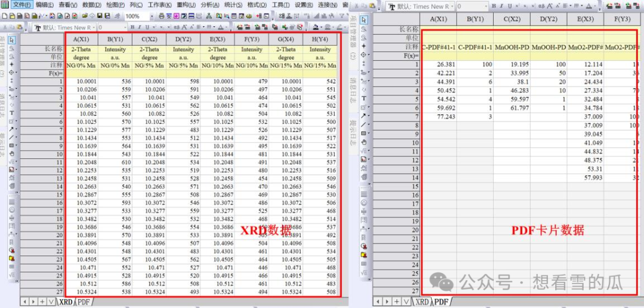Select the Line drawing tool
Viewport: 644px width, 308px height.
(12, 136)
